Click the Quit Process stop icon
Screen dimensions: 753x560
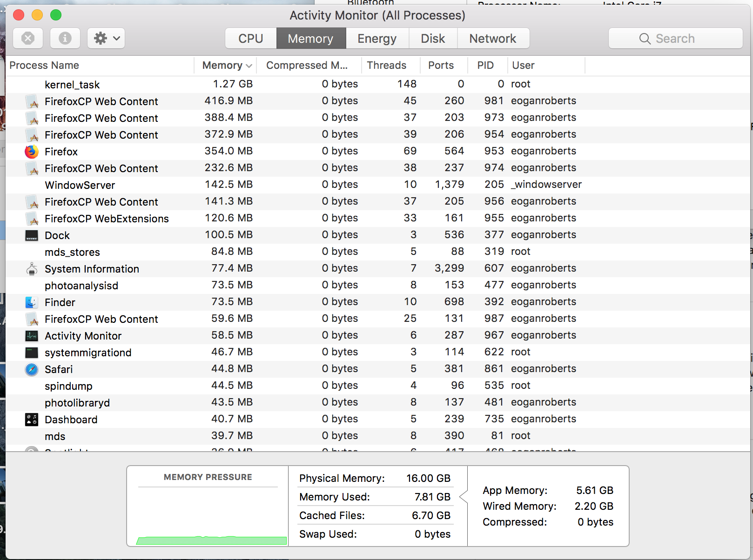coord(28,38)
